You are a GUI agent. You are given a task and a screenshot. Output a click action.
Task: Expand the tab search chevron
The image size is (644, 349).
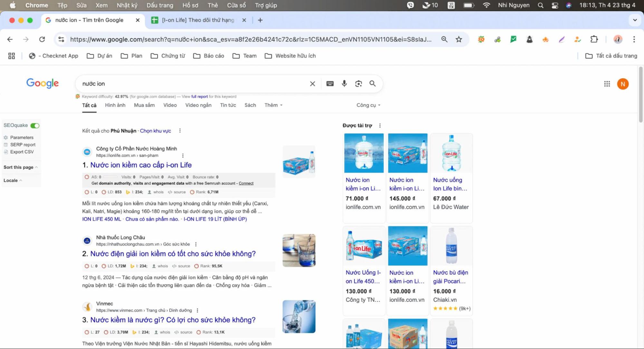click(635, 20)
